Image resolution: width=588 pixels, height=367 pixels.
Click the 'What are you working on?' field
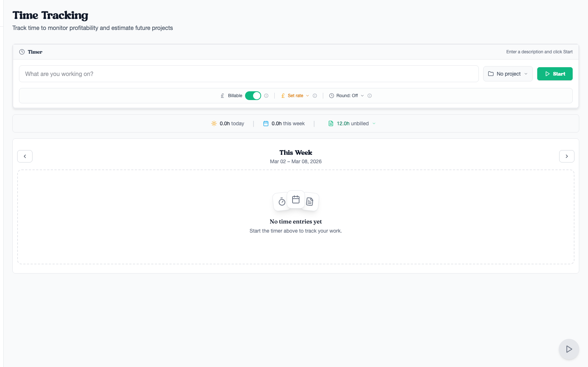(248, 74)
